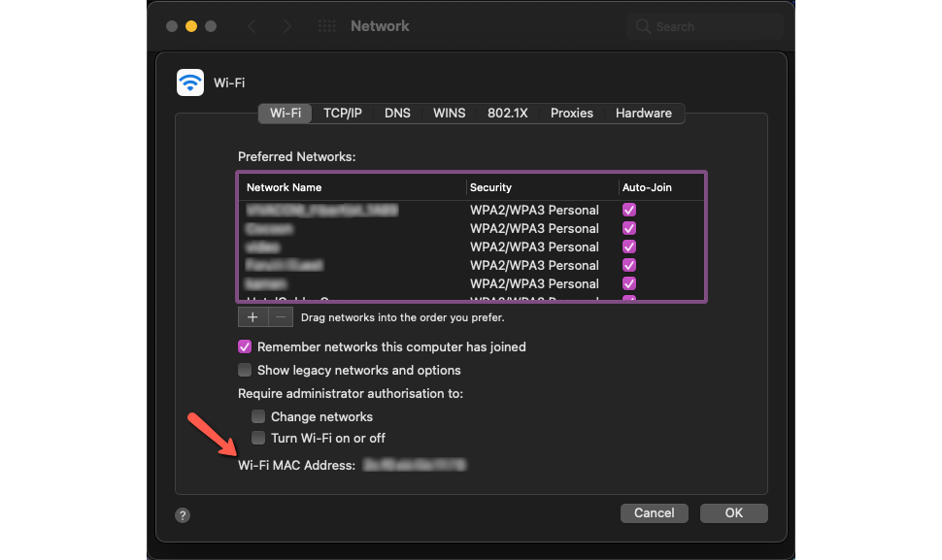Switch to the TCP/IP tab
This screenshot has height=560, width=942.
point(342,114)
